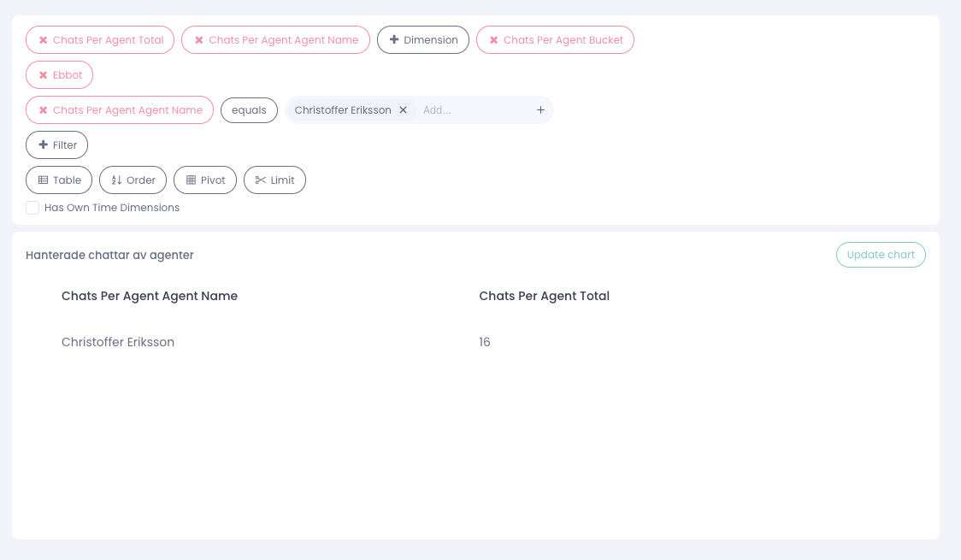Remove the Chats Per Agent Bucket chip
Screen dimensions: 961x560
[493, 40]
